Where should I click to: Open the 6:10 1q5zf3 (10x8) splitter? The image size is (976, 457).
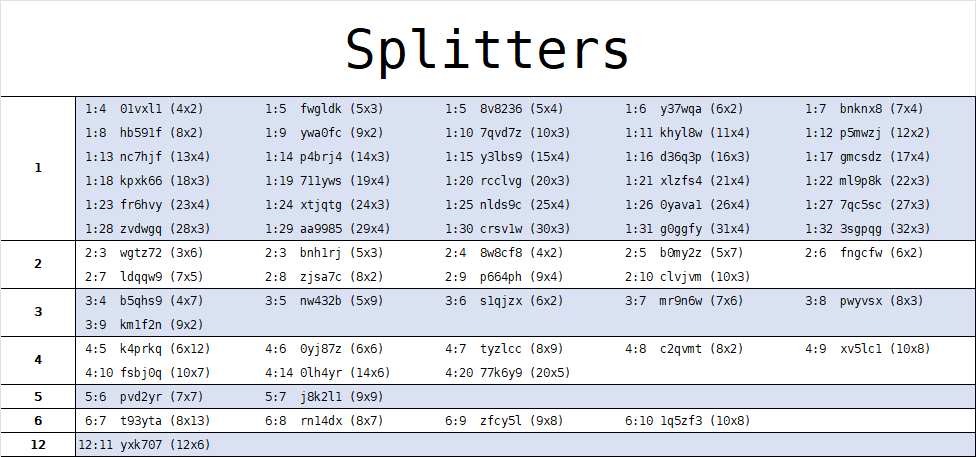tap(688, 421)
